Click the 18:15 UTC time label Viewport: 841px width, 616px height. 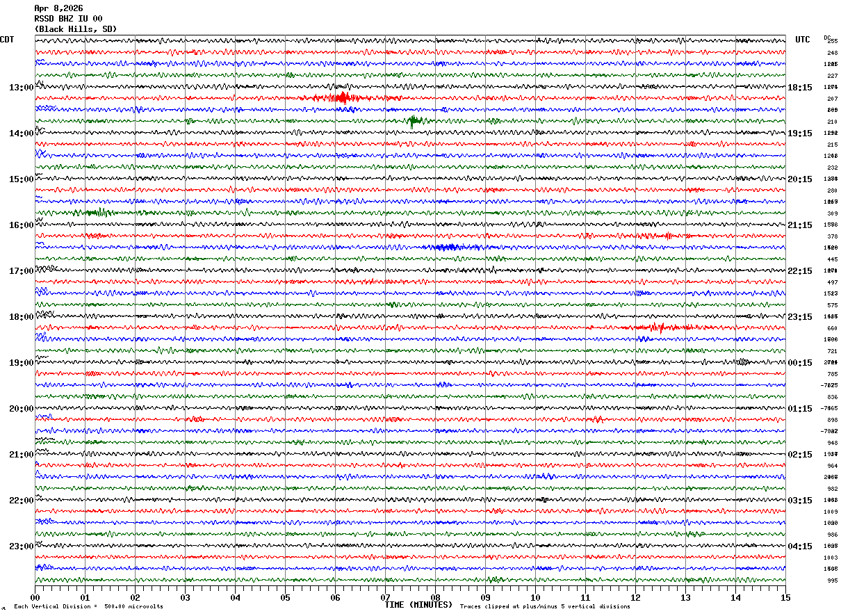(800, 88)
